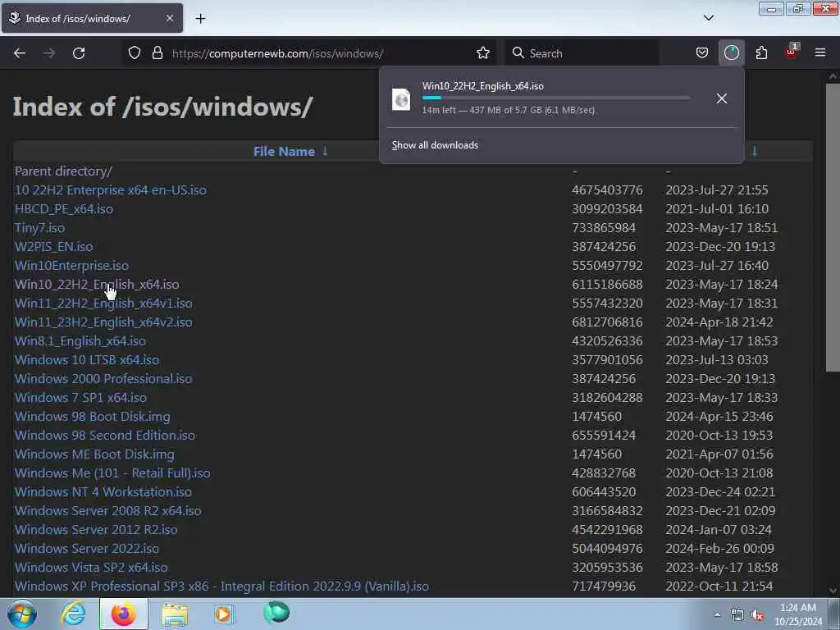Click the download progress bar
The width and height of the screenshot is (840, 630).
(x=555, y=98)
